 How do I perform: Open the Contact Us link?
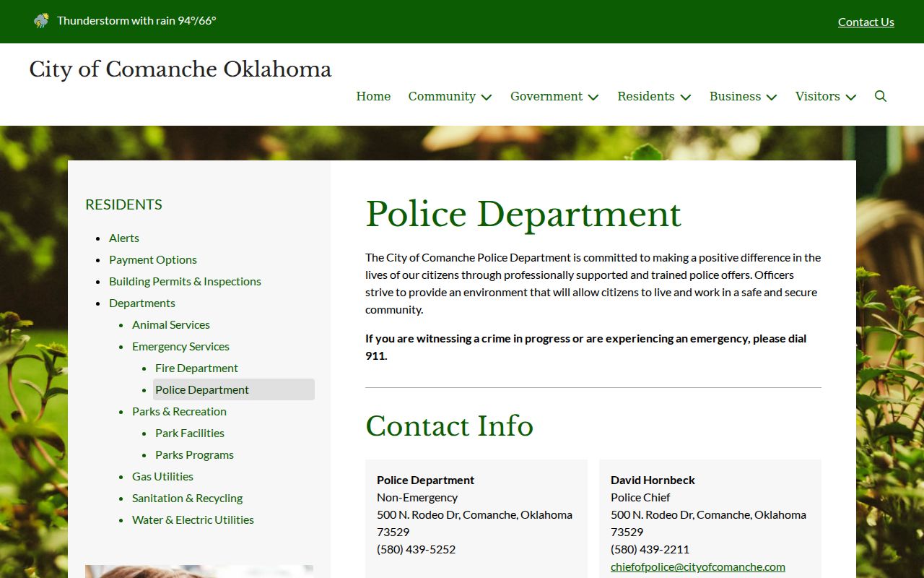[x=866, y=22]
